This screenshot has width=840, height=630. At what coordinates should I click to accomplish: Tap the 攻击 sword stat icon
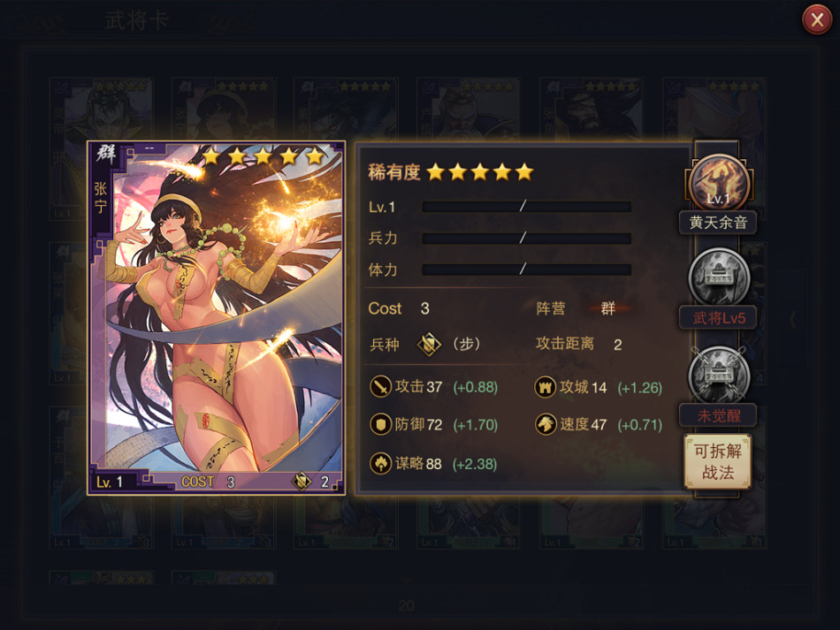coord(380,386)
